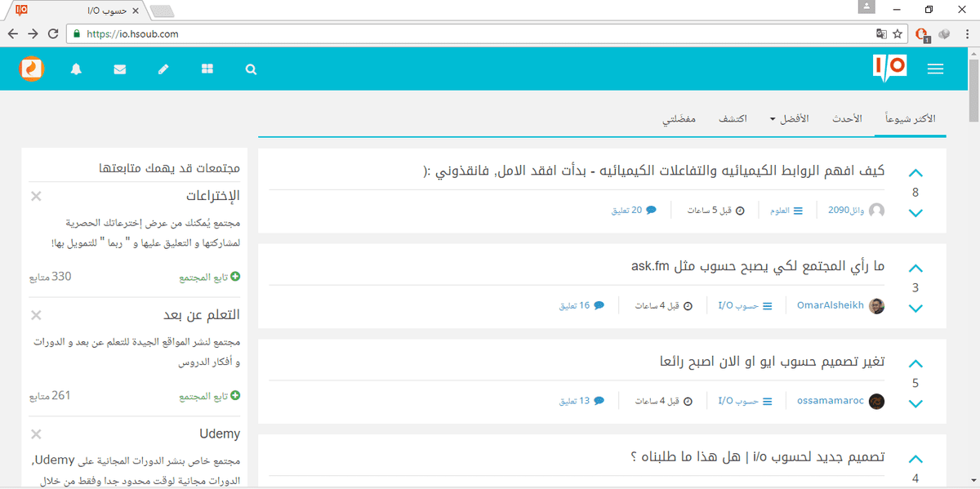Open حسوب I/O community on ask.fm post
This screenshot has width=980, height=489.
(745, 306)
